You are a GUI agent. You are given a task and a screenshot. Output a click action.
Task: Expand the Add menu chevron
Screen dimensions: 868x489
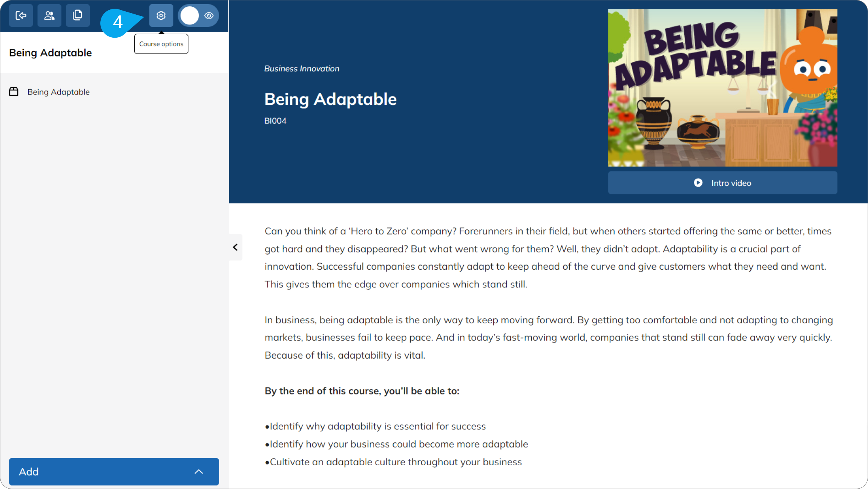pyautogui.click(x=199, y=472)
